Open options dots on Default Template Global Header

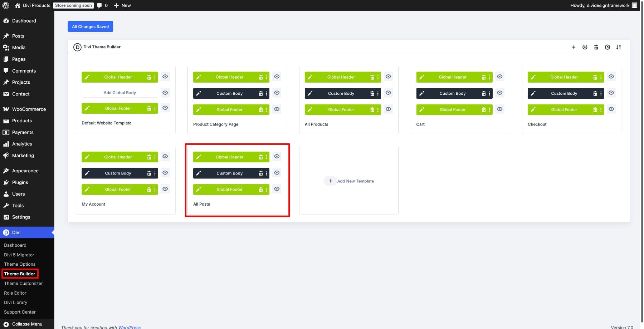155,77
